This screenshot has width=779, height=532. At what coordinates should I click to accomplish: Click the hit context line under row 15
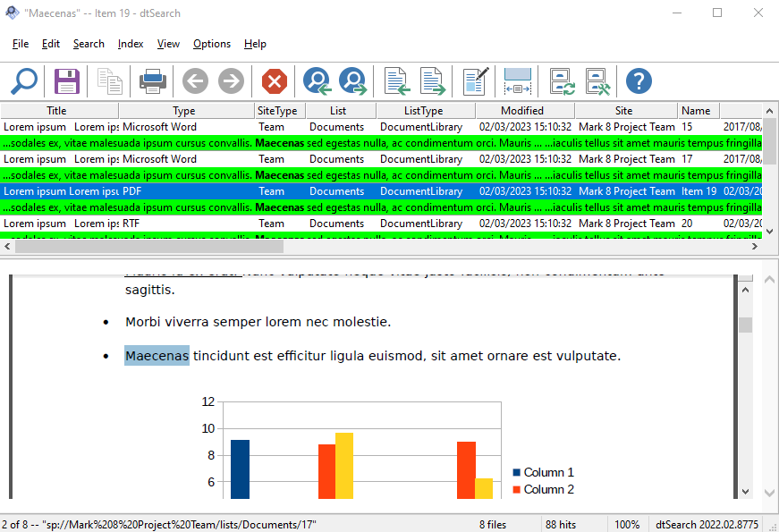(x=381, y=143)
